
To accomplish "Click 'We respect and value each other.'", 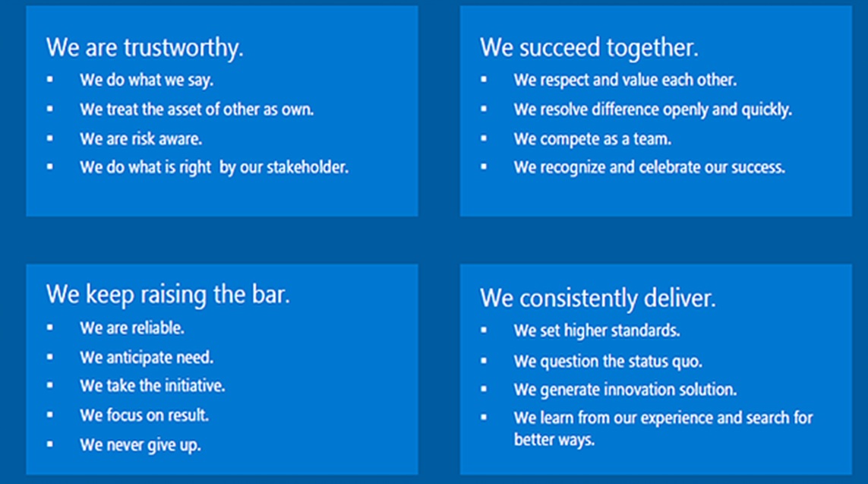I will [625, 81].
